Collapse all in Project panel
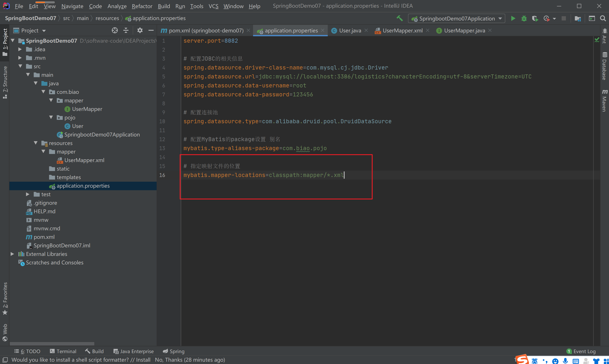Screen dimensions: 609x364 126,30
